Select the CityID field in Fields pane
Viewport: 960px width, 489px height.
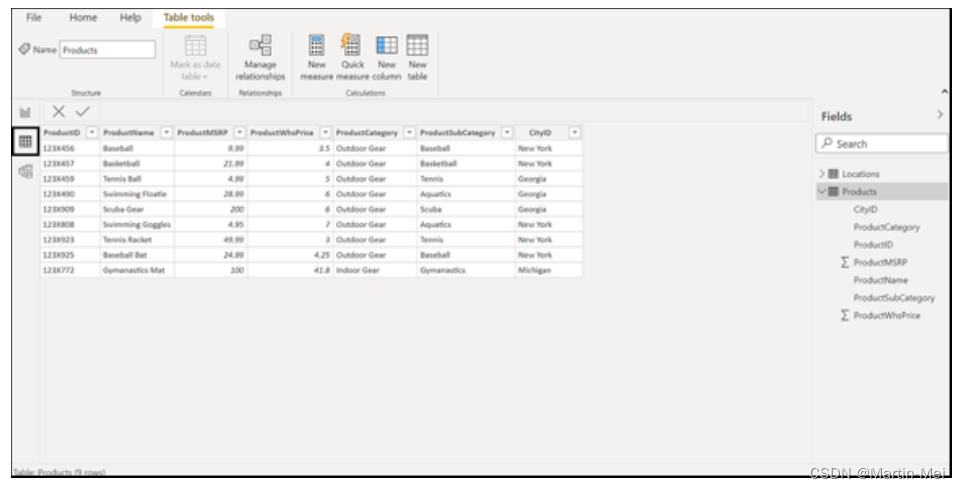(x=865, y=209)
